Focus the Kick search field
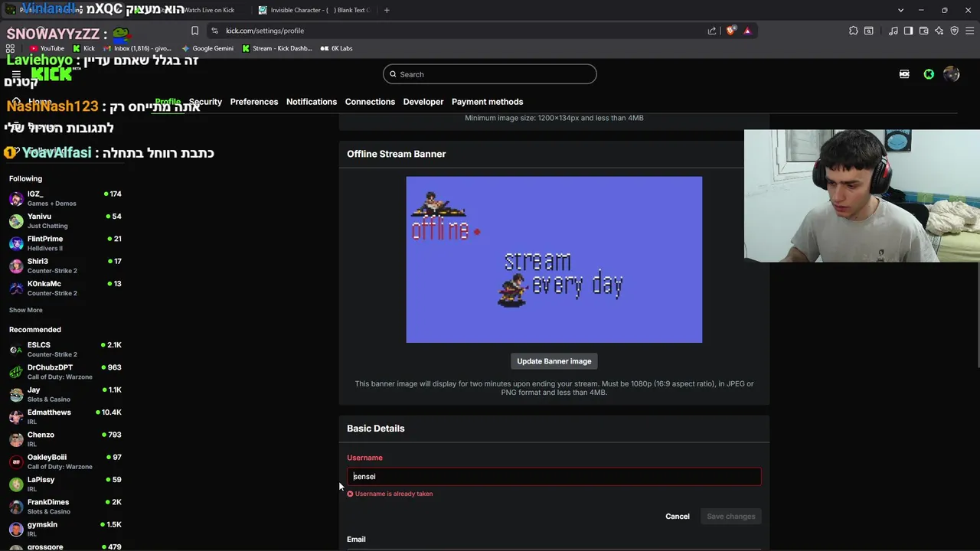Viewport: 980px width, 551px height. [x=490, y=74]
